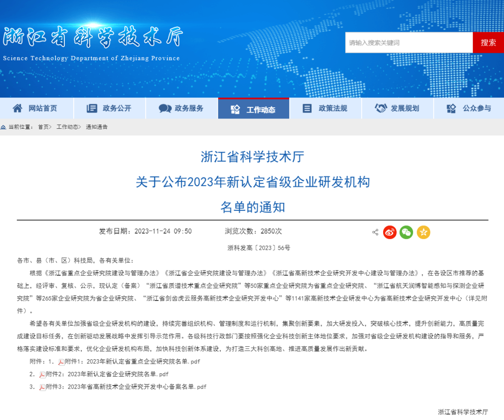
Task: Click the Weibo share icon
Action: coord(390,232)
